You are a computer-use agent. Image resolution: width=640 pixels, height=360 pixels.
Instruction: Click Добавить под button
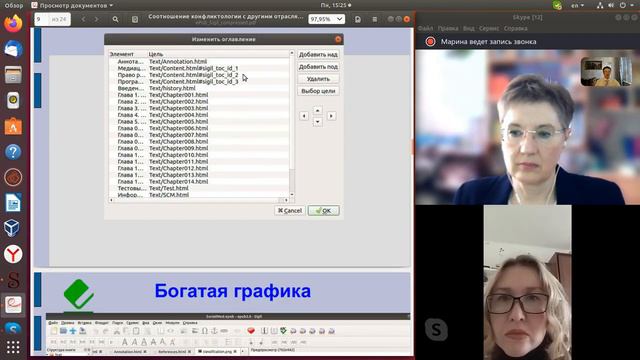(x=318, y=67)
